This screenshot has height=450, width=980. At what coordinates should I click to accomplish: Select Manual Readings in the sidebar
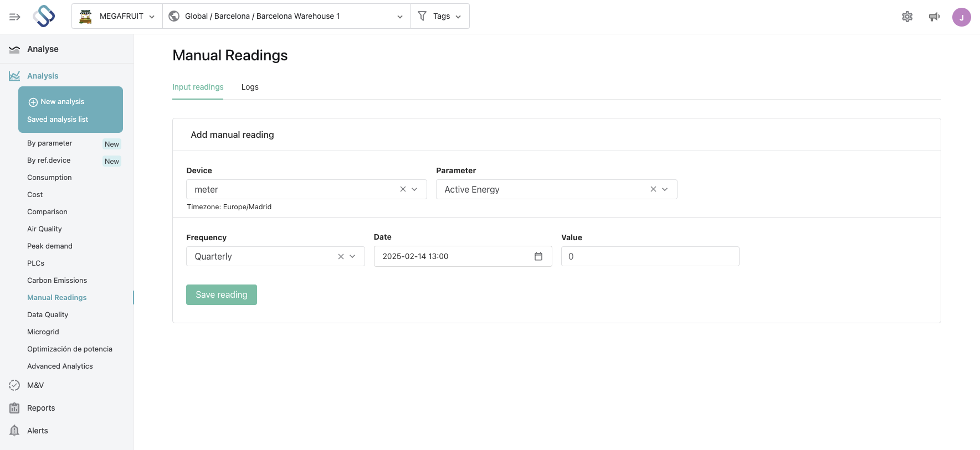click(x=57, y=298)
